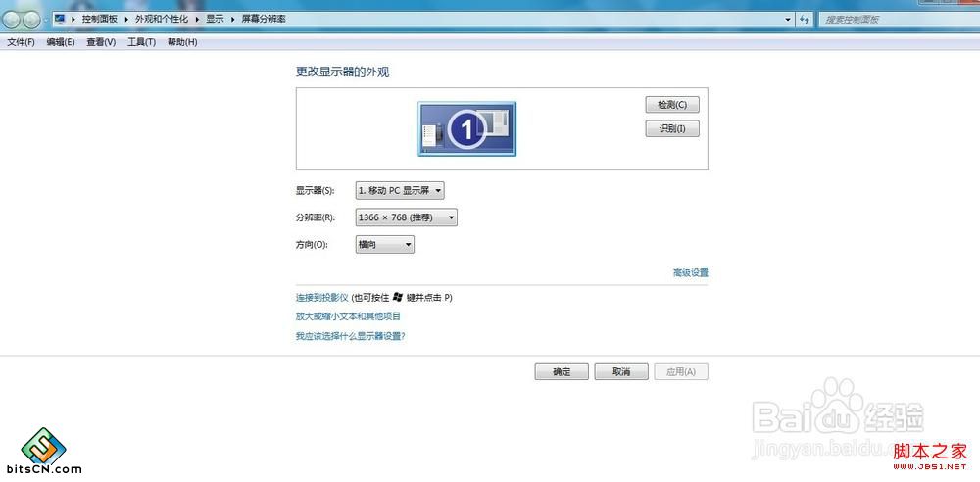Screen dimensions: 980x482
Task: Open 我应该选择什么显示器设置? help link
Action: (351, 336)
